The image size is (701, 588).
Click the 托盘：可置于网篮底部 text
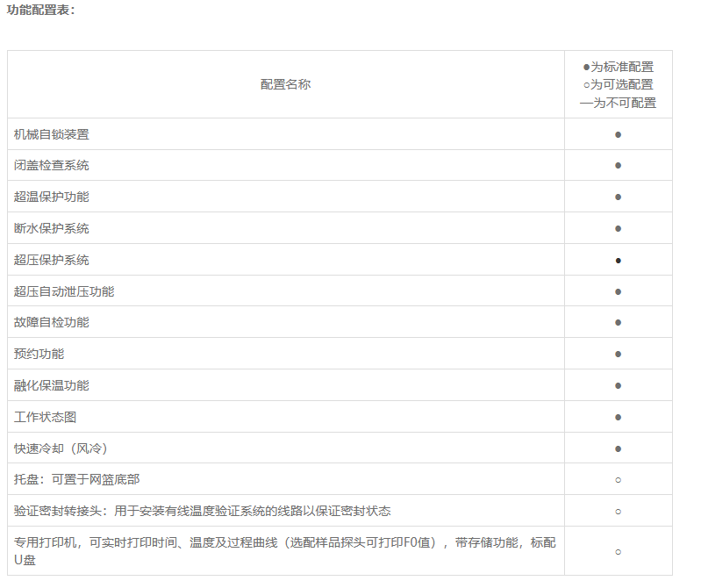point(77,479)
